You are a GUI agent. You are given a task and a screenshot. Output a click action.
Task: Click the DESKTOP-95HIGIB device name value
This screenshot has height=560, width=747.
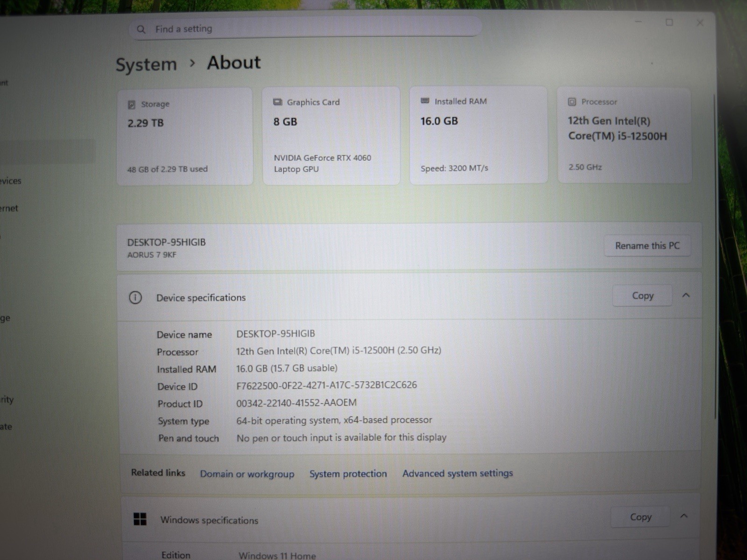[x=275, y=334]
